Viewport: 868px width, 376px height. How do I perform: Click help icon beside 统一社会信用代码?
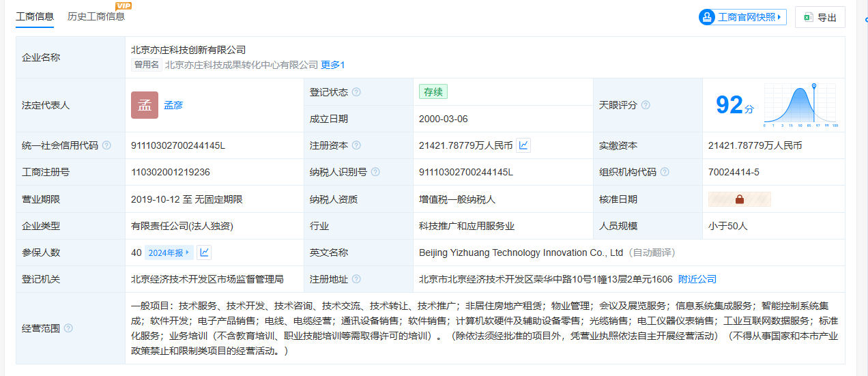click(x=106, y=145)
